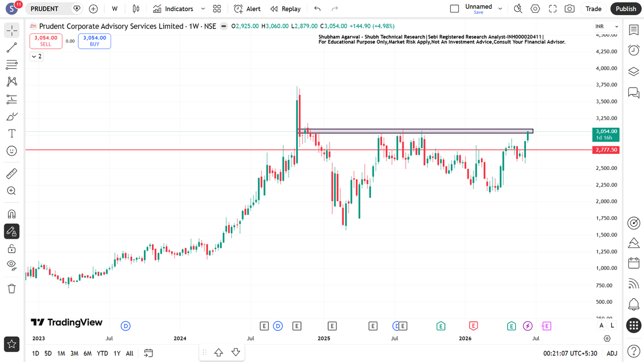Open the watchlist panel icon
Image resolution: width=644 pixels, height=362 pixels.
(x=633, y=31)
